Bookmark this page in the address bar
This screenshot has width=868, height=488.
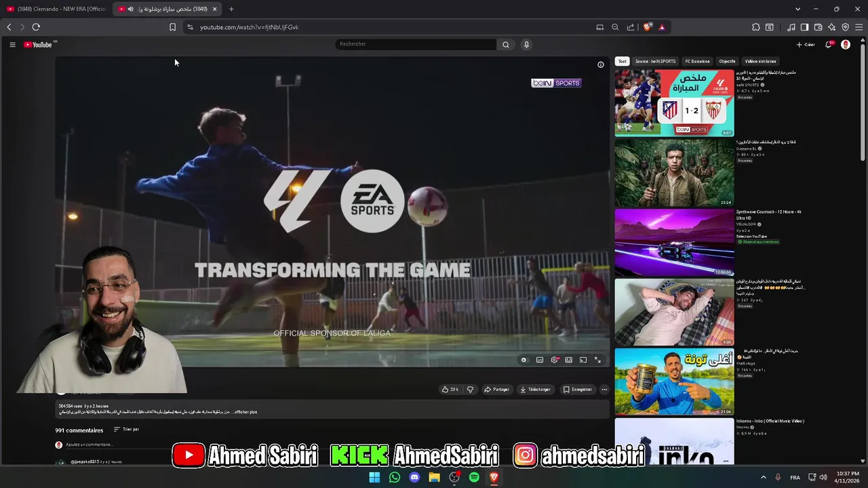click(x=172, y=27)
